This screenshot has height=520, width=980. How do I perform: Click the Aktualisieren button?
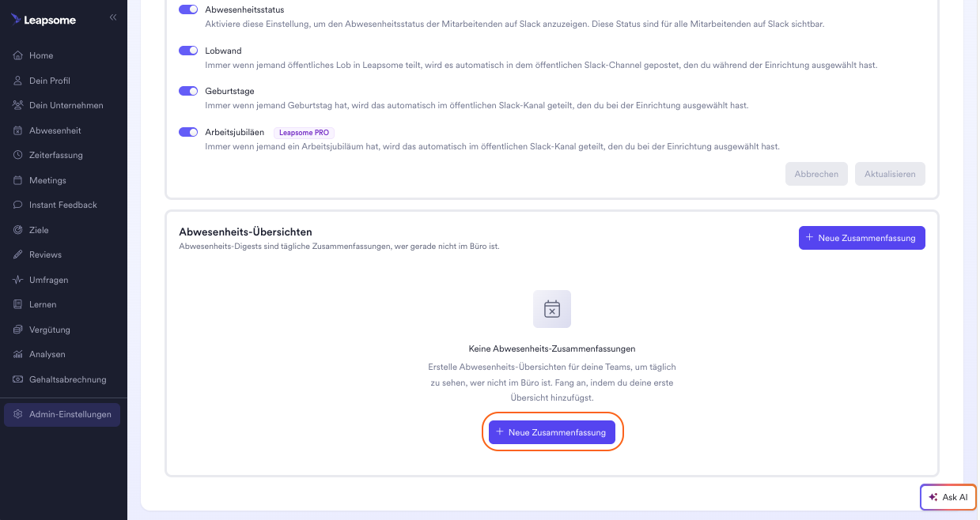coord(890,174)
